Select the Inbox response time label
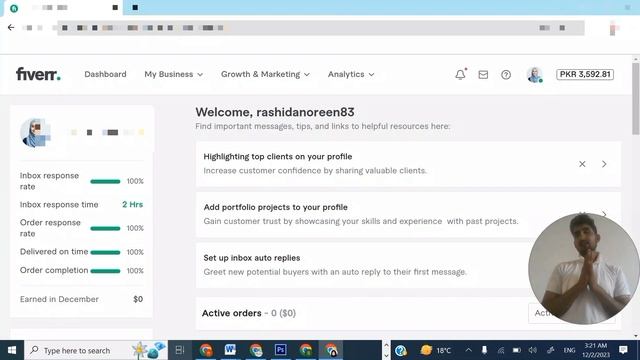Image resolution: width=640 pixels, height=360 pixels. (x=59, y=204)
